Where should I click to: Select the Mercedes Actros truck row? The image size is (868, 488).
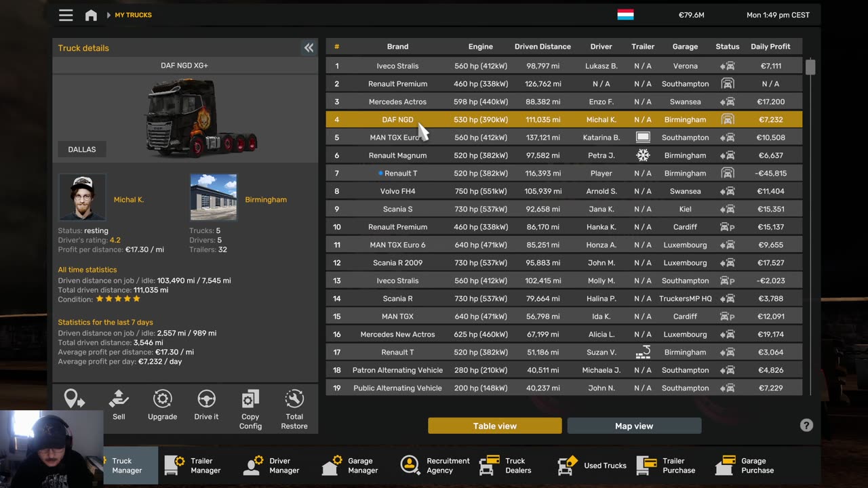click(564, 102)
